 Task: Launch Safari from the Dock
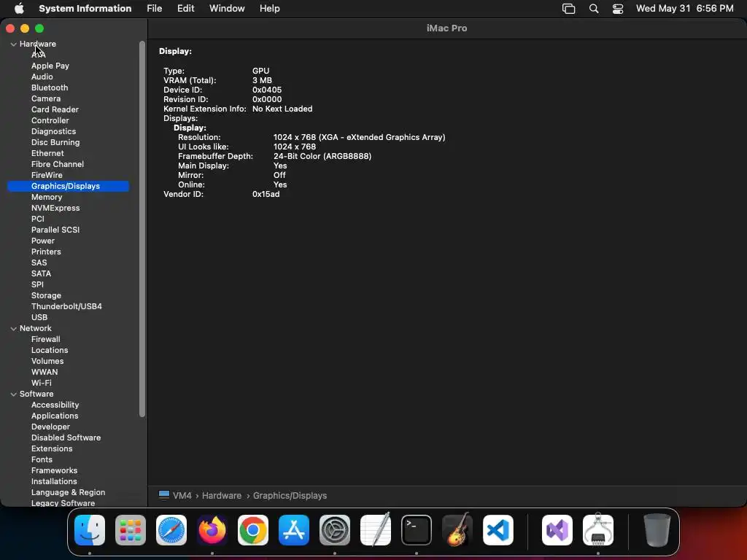point(171,530)
